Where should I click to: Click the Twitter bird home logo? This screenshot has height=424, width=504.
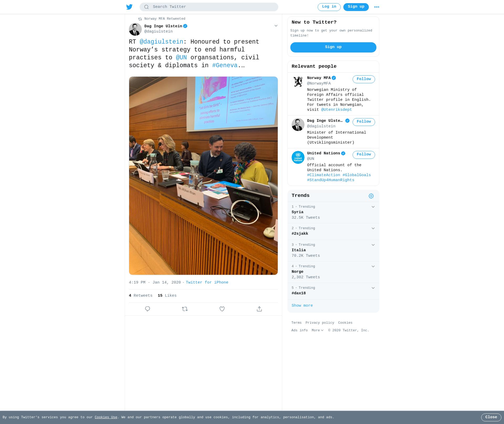(x=129, y=7)
